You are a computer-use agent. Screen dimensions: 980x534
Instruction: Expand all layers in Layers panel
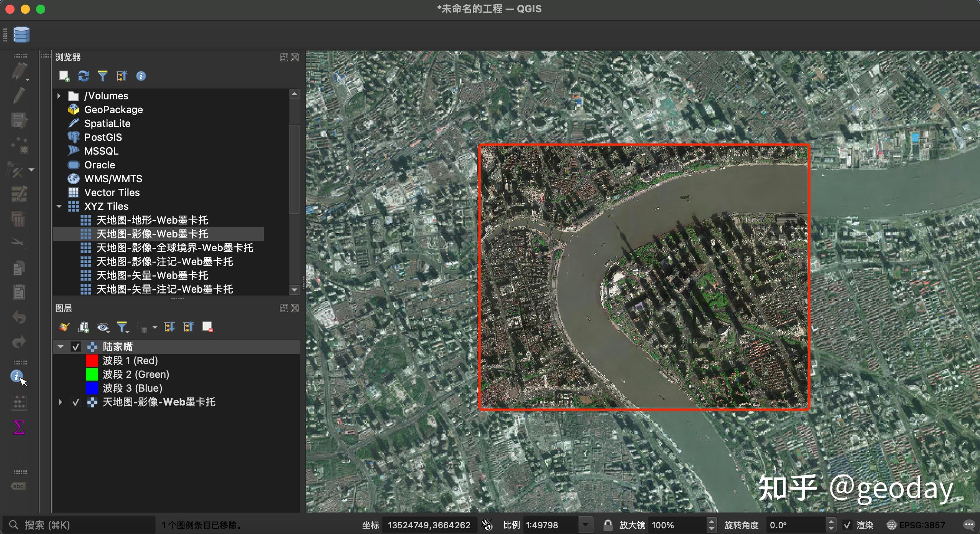(x=169, y=327)
